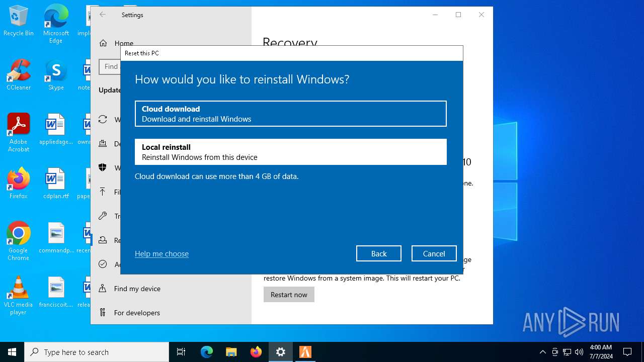Click the Find my device person icon
644x362 pixels.
pos(103,289)
